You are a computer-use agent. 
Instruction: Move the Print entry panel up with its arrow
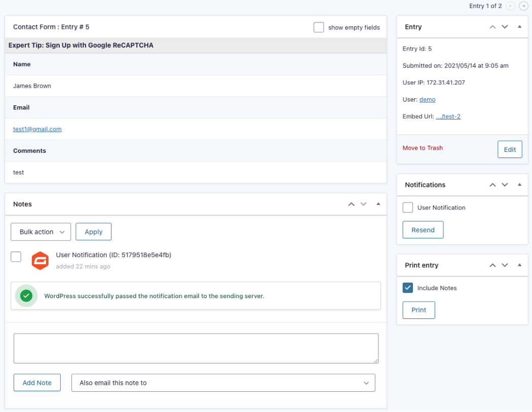[492, 265]
